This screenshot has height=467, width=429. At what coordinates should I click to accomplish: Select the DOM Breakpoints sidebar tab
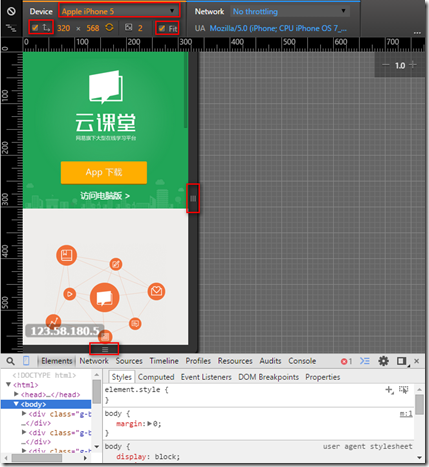coord(268,377)
